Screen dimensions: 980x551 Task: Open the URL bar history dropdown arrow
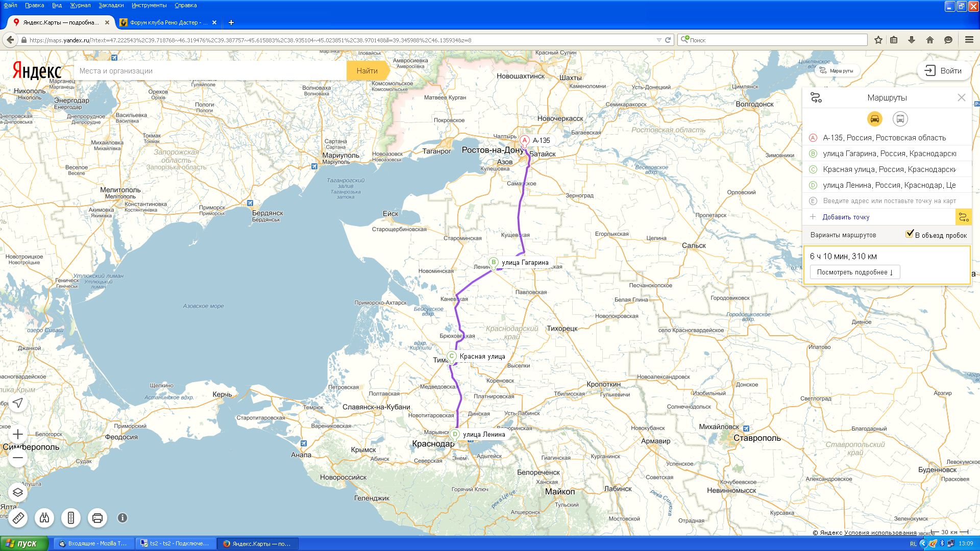[x=659, y=40]
